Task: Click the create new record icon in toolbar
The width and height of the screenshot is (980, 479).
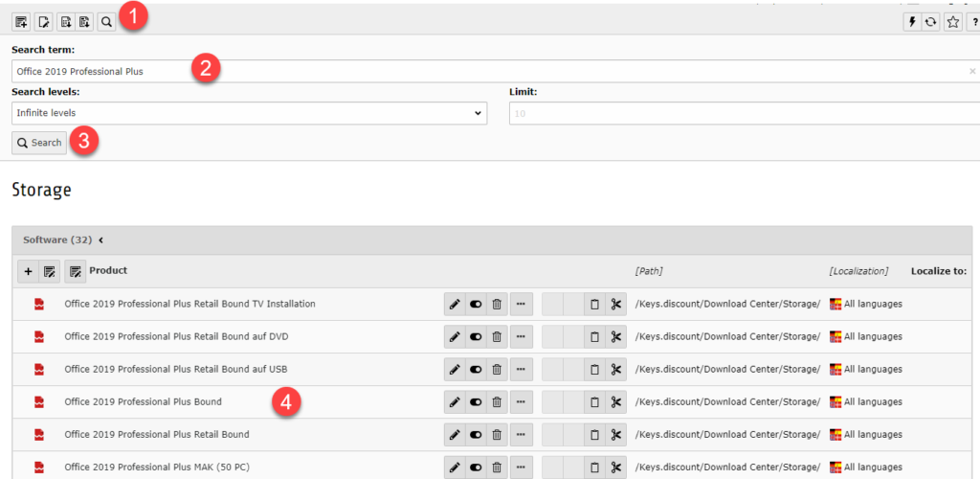Action: pyautogui.click(x=22, y=21)
